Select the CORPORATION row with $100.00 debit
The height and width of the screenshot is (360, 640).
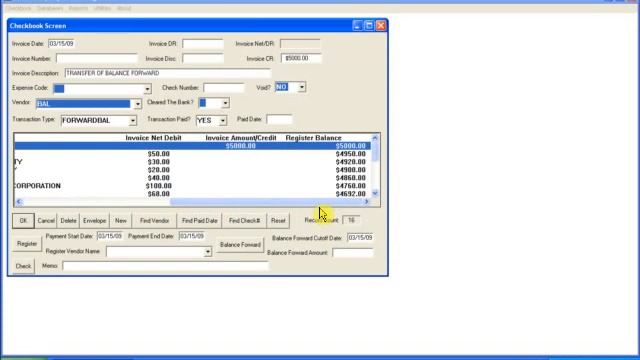(193, 186)
